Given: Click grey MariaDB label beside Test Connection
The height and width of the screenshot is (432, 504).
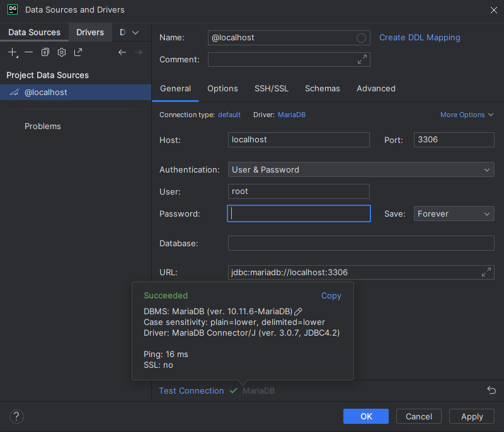Looking at the screenshot, I should coord(258,390).
